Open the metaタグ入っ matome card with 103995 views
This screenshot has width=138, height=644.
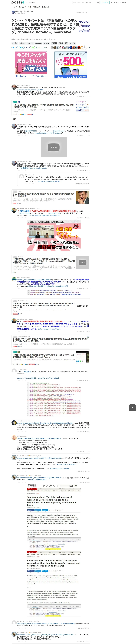(x=51, y=358)
